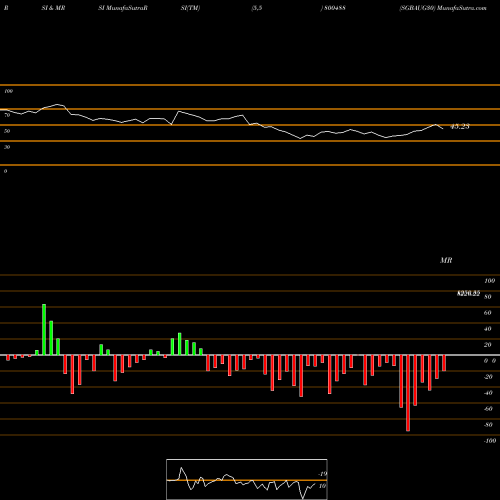500x500 pixels.
Task: Click the longest red MR histogram bar
Action: tap(408, 393)
